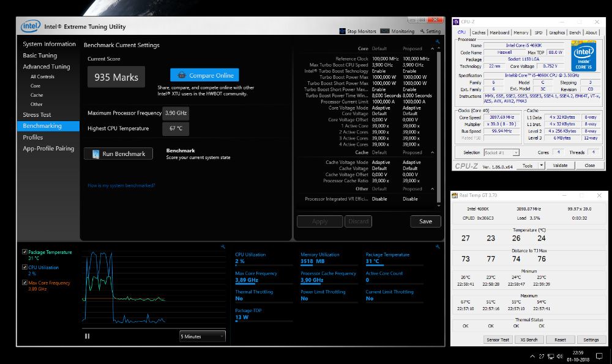The width and height of the screenshot is (612, 364).
Task: Toggle the CPU Utilization checkbox
Action: point(24,267)
